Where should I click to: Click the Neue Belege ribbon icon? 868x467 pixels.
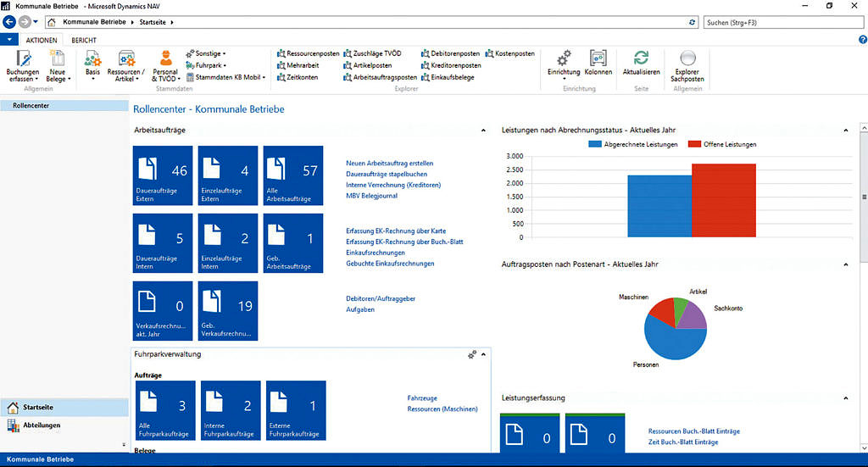click(x=58, y=59)
